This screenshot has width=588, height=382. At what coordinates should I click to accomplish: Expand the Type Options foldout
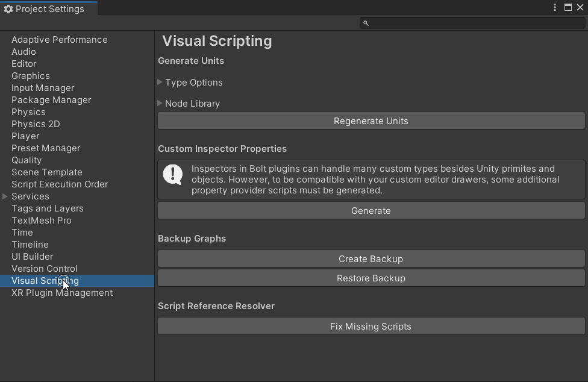click(x=160, y=82)
